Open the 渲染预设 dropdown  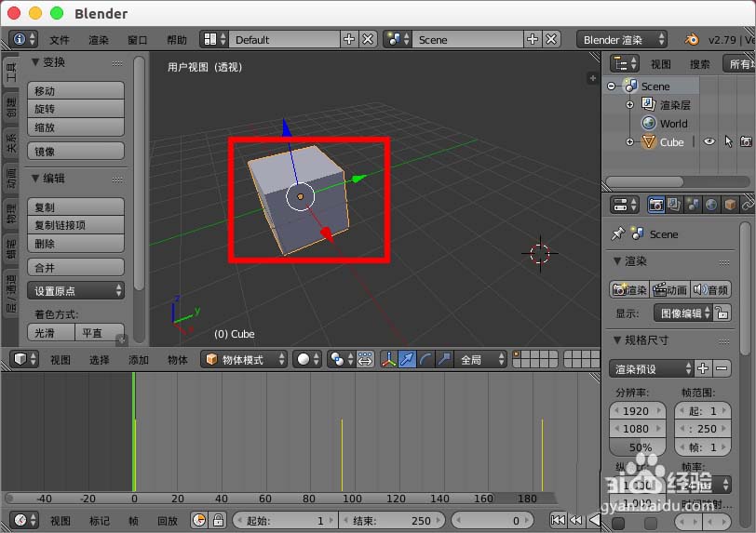652,368
